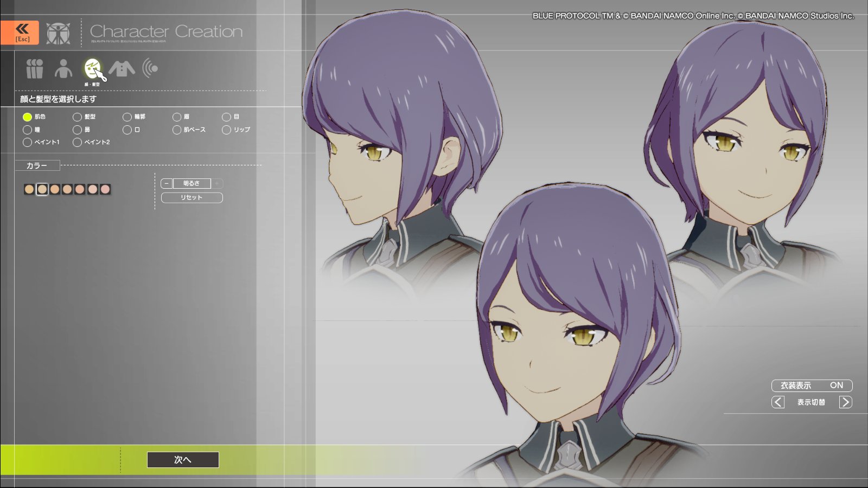Choose the fifth skin color swatch
The width and height of the screenshot is (868, 488).
(x=80, y=189)
